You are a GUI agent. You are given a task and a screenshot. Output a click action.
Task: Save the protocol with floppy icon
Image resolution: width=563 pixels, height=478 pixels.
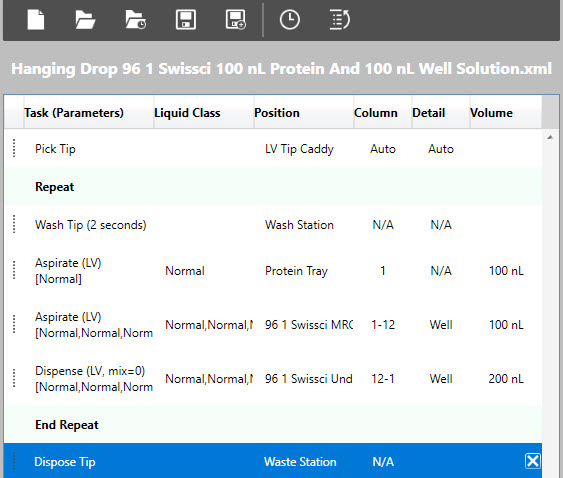(186, 20)
